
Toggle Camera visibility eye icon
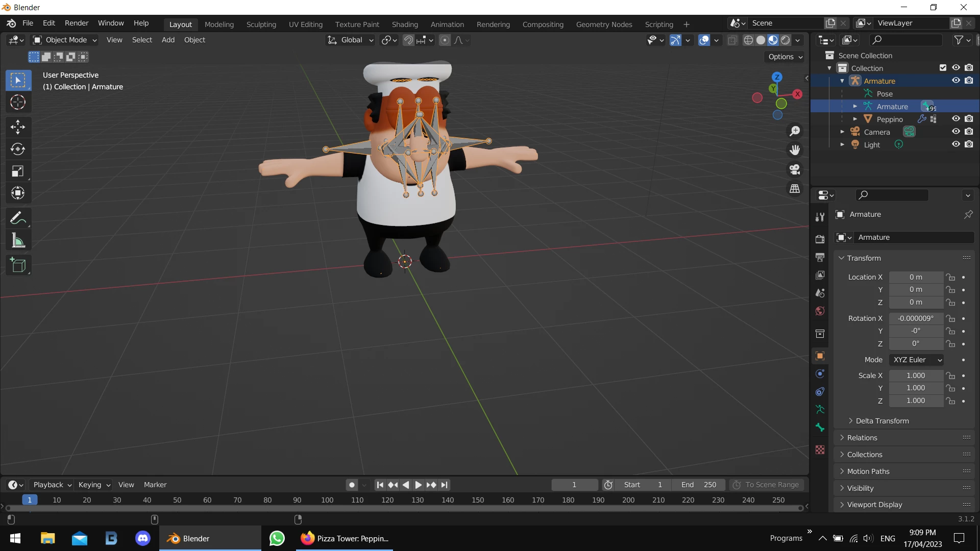pos(955,132)
